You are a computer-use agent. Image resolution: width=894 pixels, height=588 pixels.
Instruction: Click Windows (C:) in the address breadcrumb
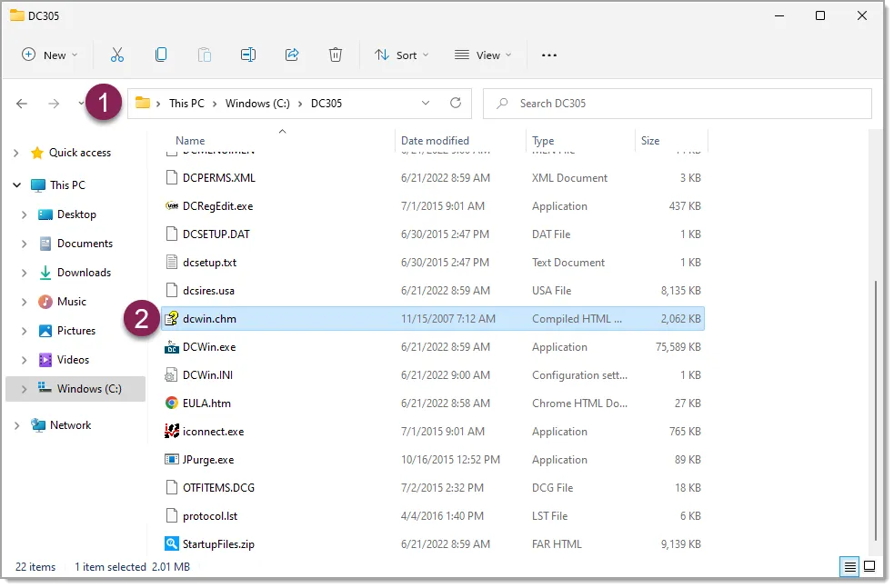257,103
